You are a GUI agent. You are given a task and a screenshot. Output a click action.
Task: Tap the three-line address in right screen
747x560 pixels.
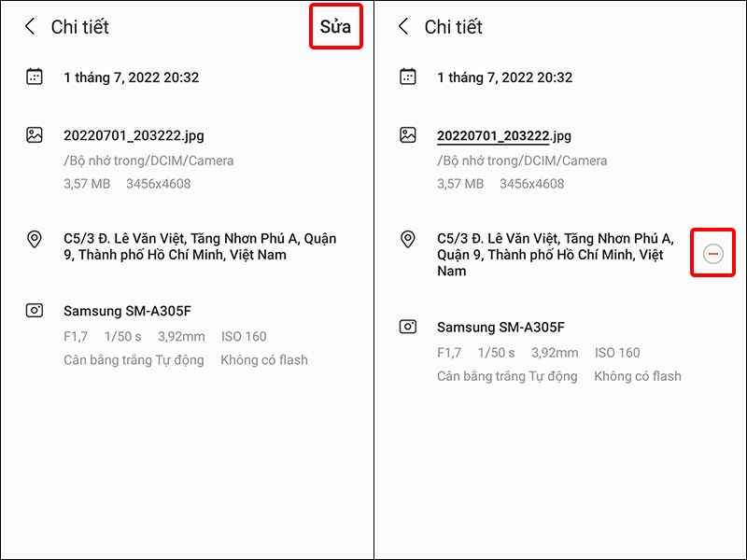pyautogui.click(x=556, y=255)
